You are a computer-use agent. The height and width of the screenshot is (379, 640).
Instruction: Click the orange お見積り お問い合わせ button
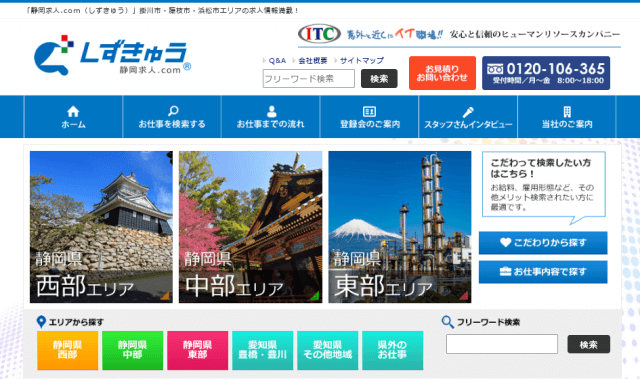pyautogui.click(x=442, y=73)
